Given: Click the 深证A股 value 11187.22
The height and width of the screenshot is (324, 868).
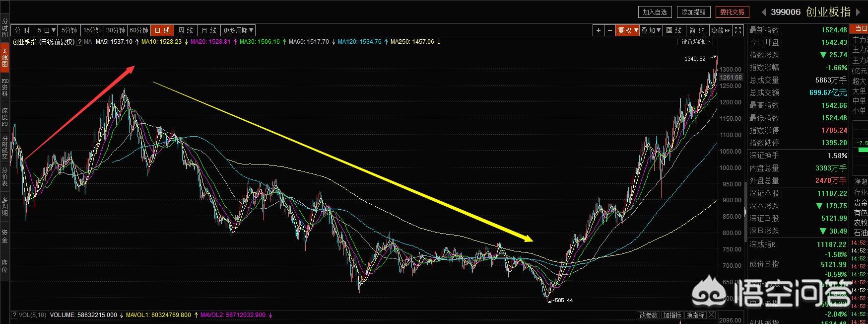Looking at the screenshot, I should [x=832, y=194].
